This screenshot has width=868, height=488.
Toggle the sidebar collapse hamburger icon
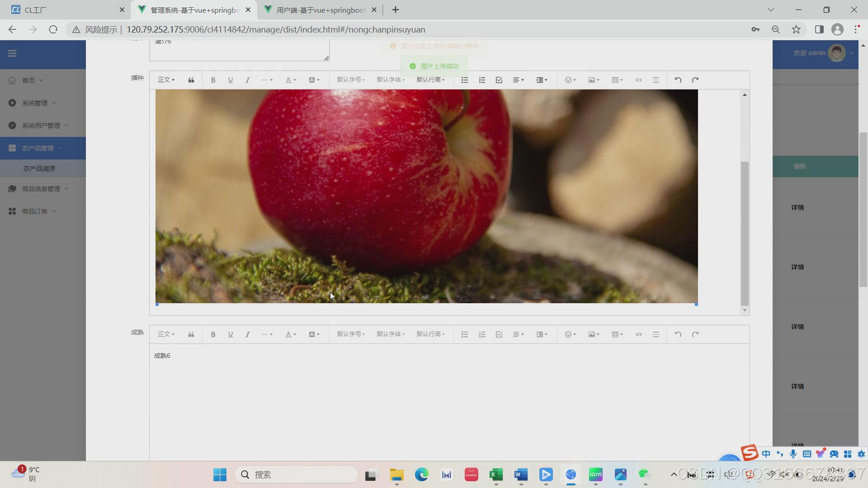click(x=12, y=53)
